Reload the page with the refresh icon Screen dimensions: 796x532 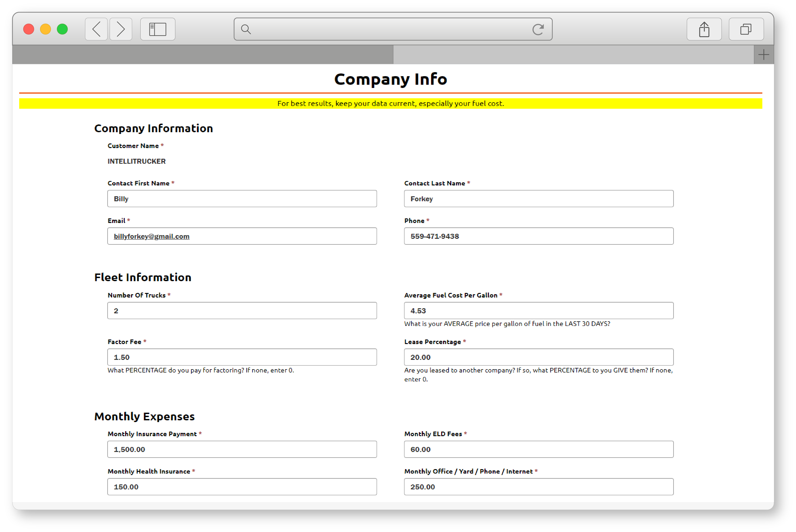[538, 29]
